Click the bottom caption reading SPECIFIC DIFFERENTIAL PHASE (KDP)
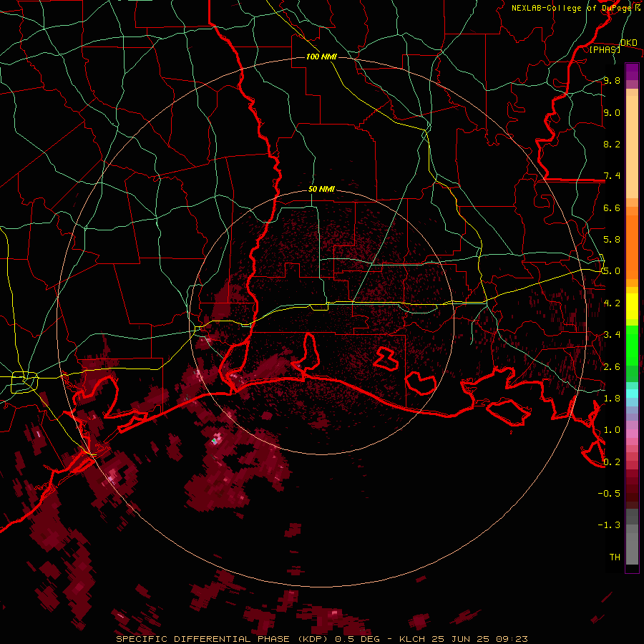The width and height of the screenshot is (644, 644). click(224, 639)
